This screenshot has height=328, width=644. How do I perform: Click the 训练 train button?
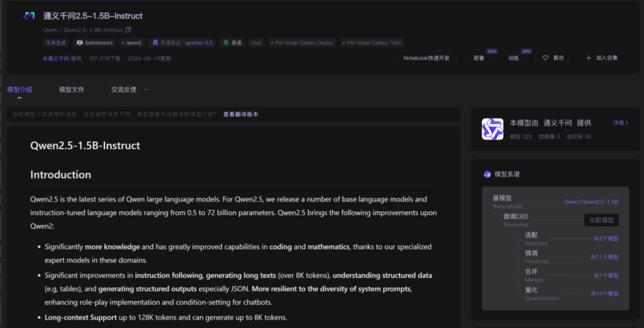pyautogui.click(x=514, y=58)
